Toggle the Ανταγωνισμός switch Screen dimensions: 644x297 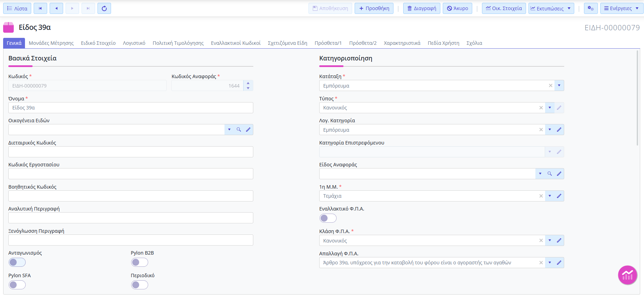pyautogui.click(x=17, y=262)
